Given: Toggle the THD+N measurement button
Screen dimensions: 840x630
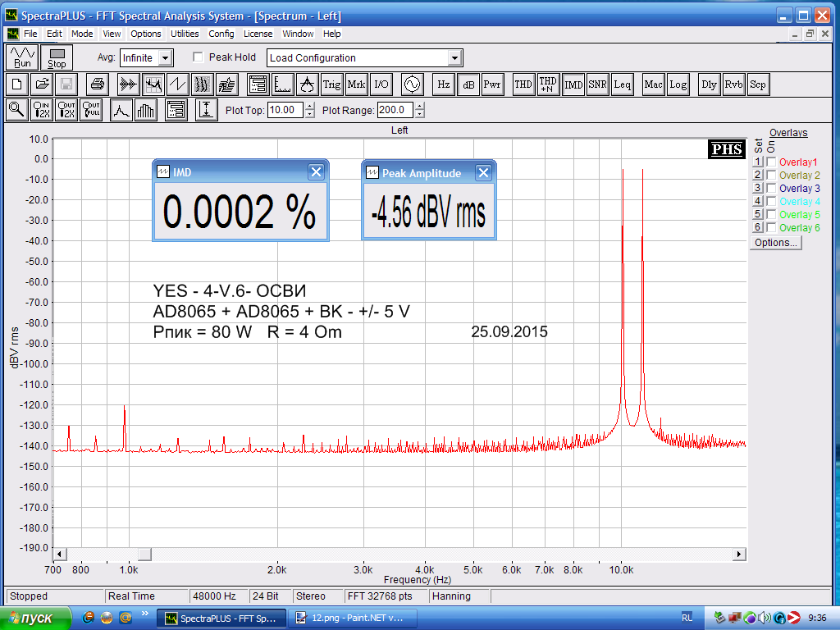Looking at the screenshot, I should click(548, 84).
